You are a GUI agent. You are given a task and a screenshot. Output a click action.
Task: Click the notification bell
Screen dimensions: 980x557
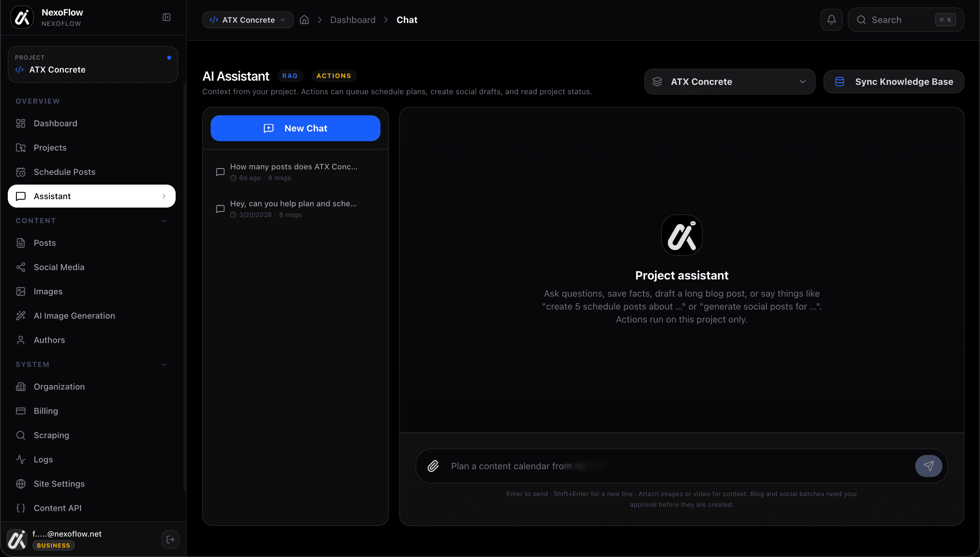(x=831, y=19)
